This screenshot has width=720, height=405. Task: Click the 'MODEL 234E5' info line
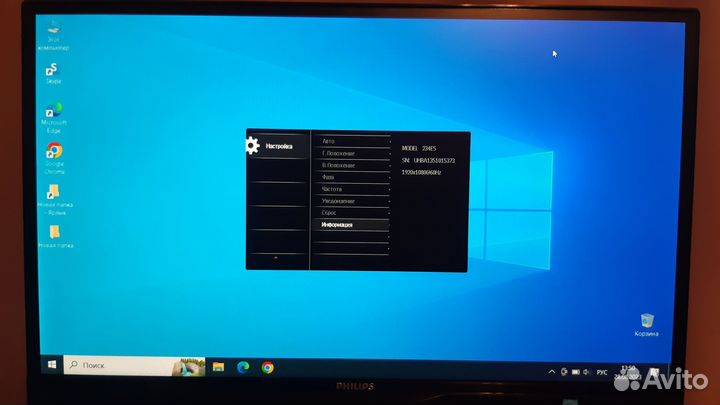(419, 148)
